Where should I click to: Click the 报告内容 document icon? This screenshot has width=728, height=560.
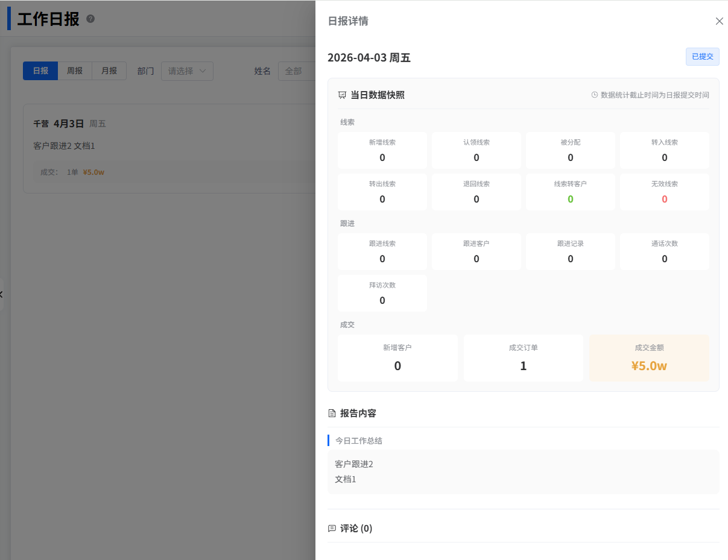[332, 414]
